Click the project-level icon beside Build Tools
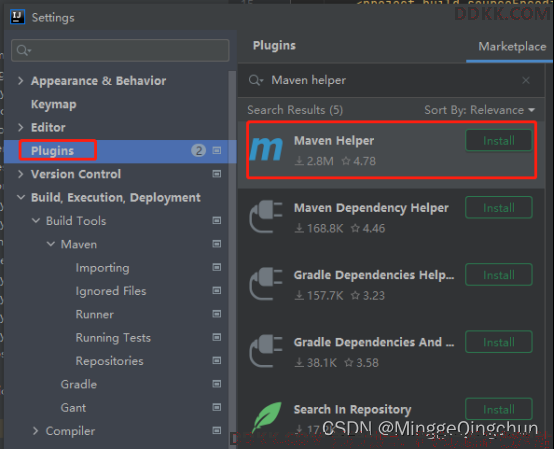Screen dimensions: 554x449 (x=217, y=220)
